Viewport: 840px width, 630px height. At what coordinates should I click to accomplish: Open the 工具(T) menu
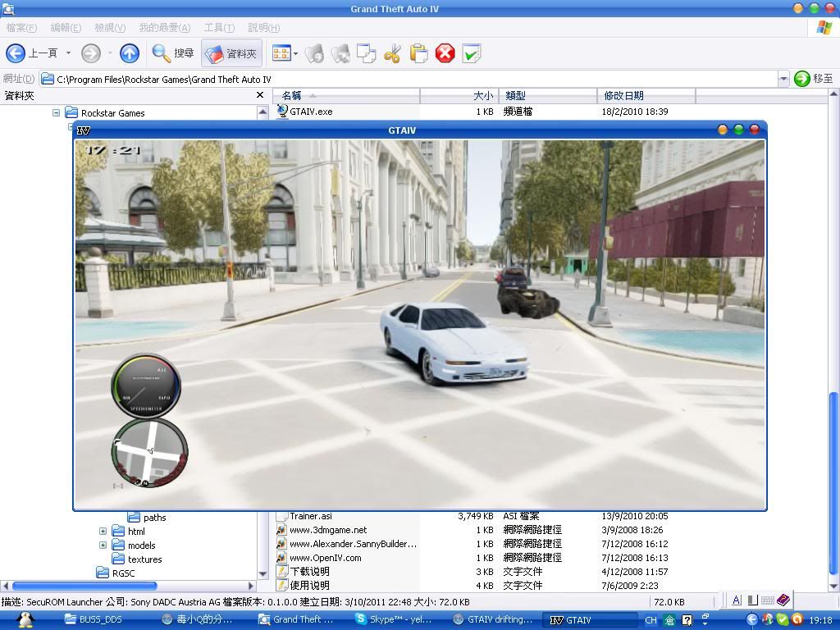coord(218,28)
